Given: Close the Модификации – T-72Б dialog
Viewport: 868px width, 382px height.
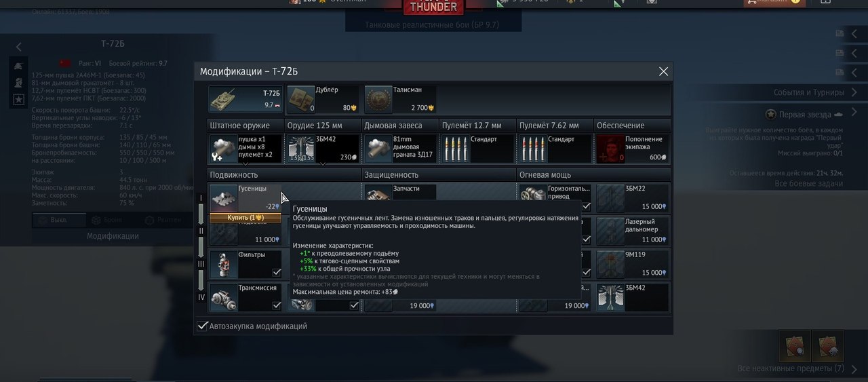Looking at the screenshot, I should click(663, 71).
